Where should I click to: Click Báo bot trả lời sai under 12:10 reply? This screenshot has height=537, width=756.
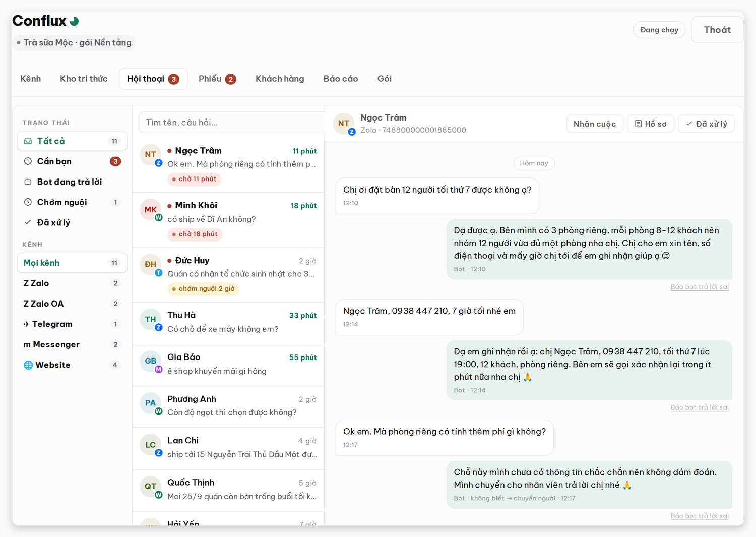click(x=700, y=287)
